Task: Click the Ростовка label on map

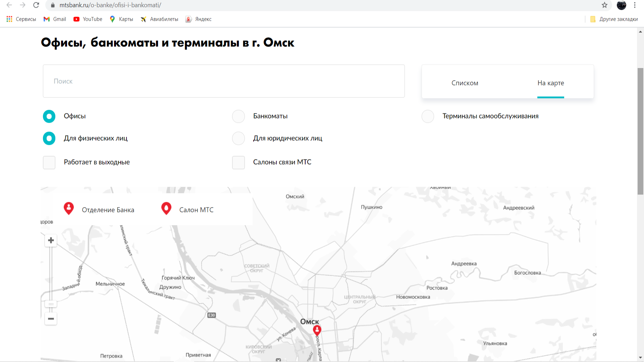Action: pyautogui.click(x=437, y=288)
